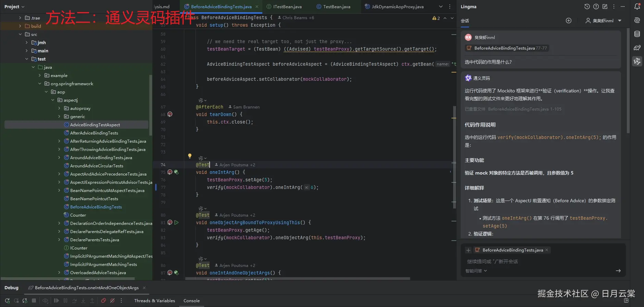
Task: Toggle breakpoint on line 81 gutter
Action: [x=170, y=222]
